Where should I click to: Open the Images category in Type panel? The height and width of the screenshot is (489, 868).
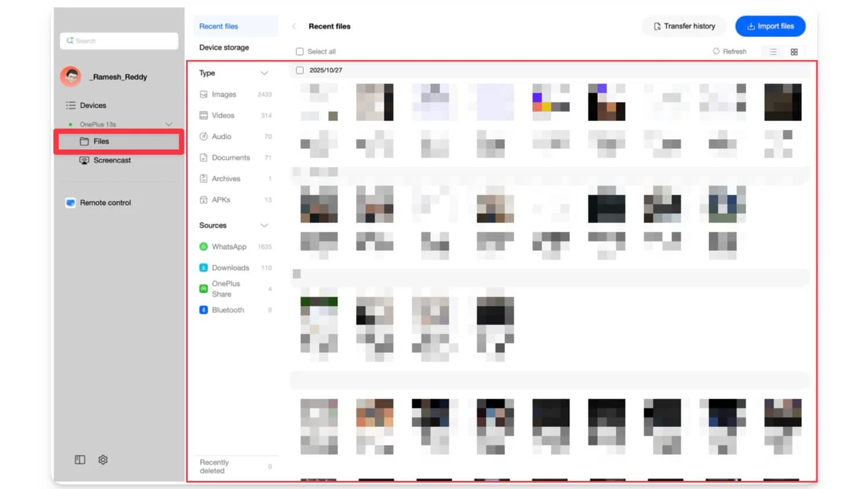pyautogui.click(x=224, y=94)
